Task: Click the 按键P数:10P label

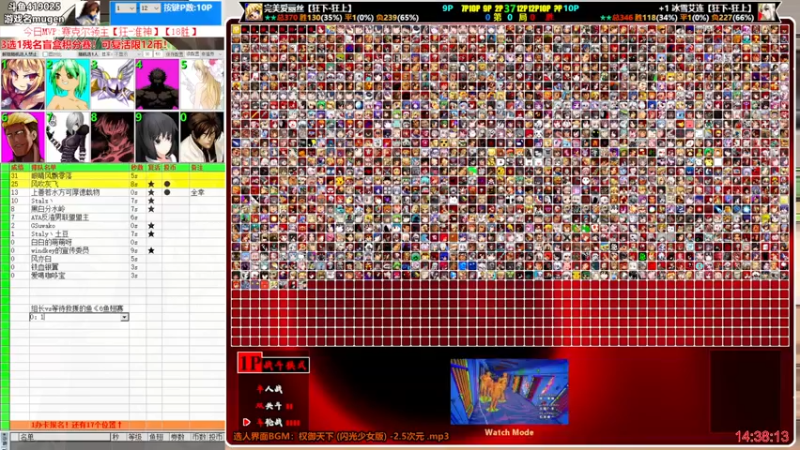Action: (188, 8)
